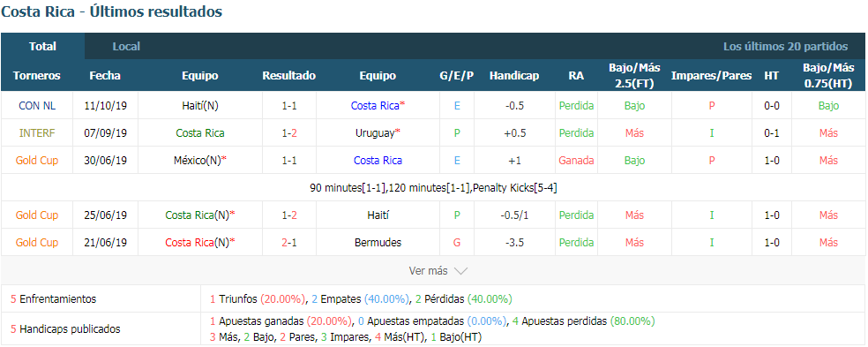
Task: Click the Ver más text
Action: (428, 271)
